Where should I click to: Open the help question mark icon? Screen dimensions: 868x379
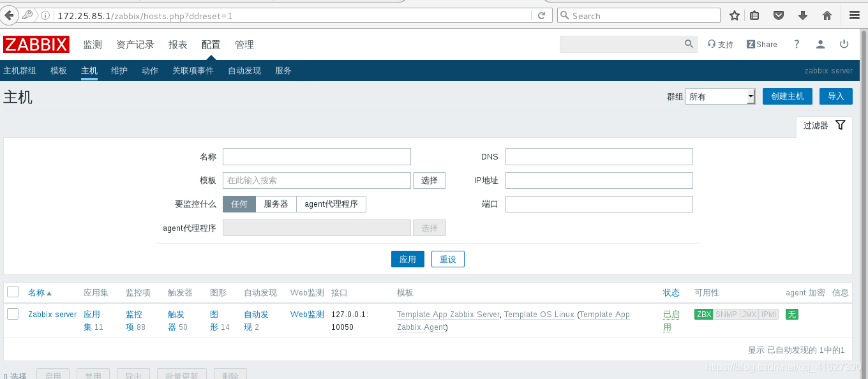pos(797,44)
